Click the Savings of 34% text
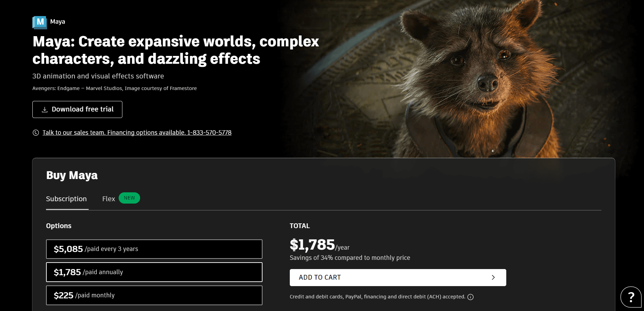Image resolution: width=644 pixels, height=311 pixels. 350,258
